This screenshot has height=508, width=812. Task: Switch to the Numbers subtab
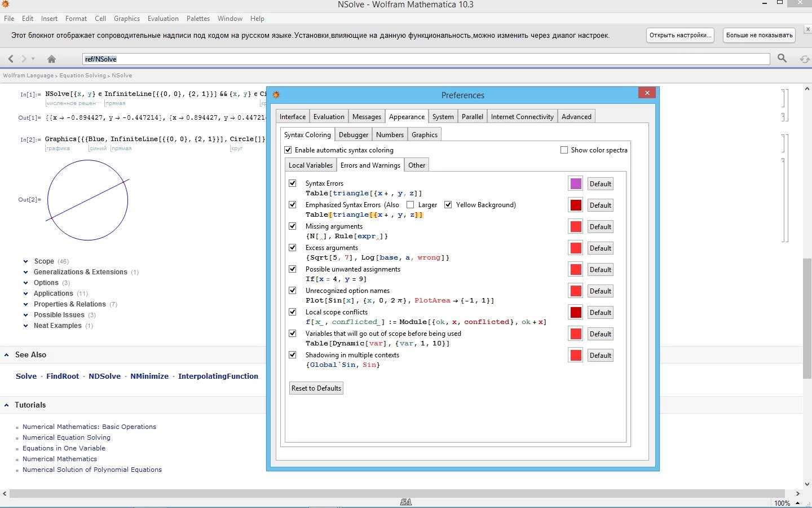(x=390, y=135)
